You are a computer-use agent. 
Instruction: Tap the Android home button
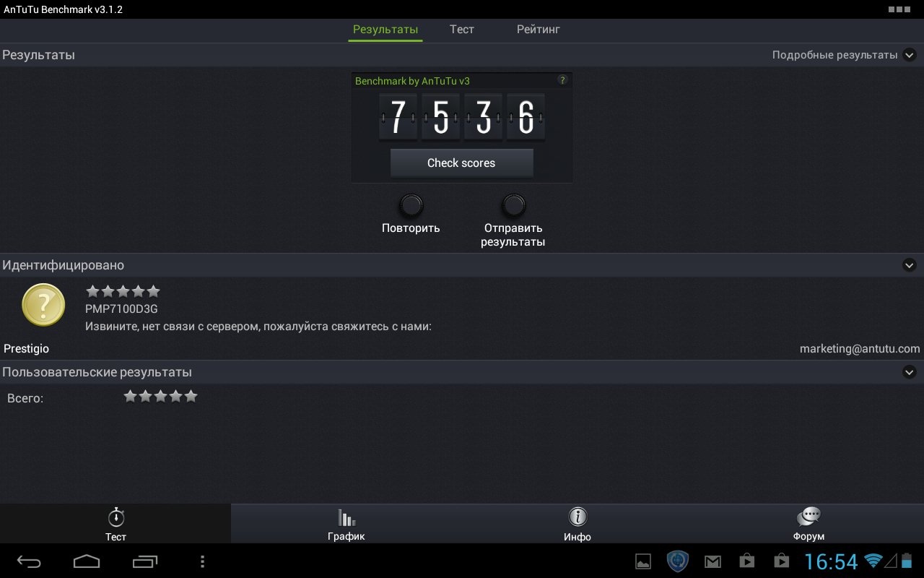click(87, 561)
